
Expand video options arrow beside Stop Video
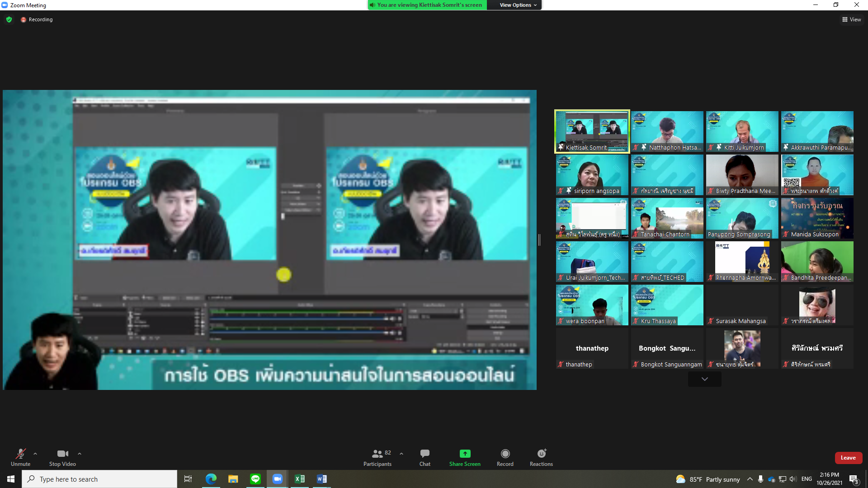click(80, 454)
